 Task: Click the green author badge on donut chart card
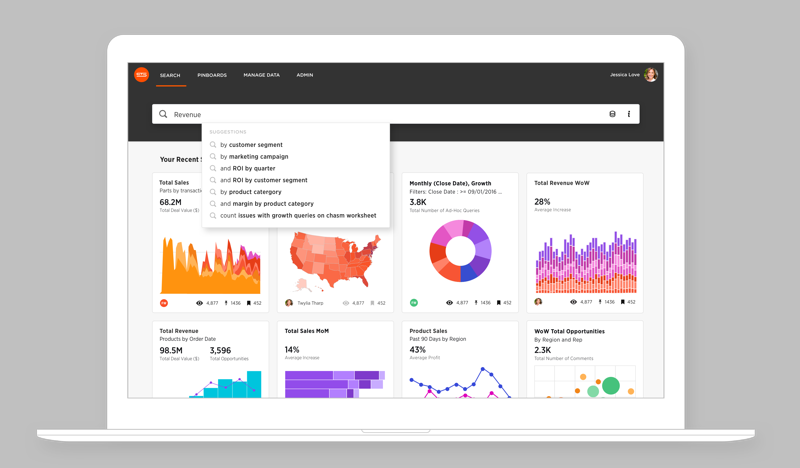tap(414, 303)
